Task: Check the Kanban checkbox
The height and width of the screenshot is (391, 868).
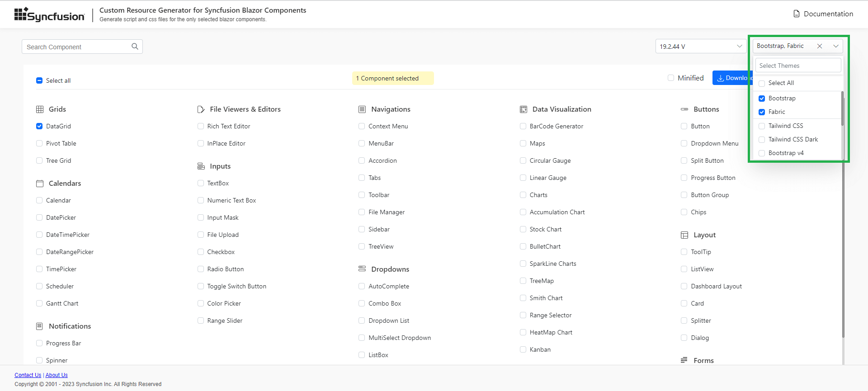Action: pos(523,349)
